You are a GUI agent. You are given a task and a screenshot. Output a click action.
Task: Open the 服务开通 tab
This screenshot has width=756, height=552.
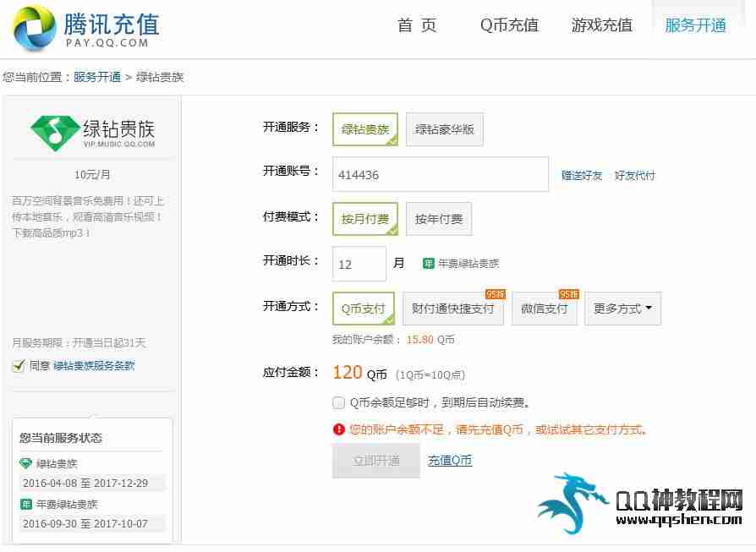(x=695, y=25)
